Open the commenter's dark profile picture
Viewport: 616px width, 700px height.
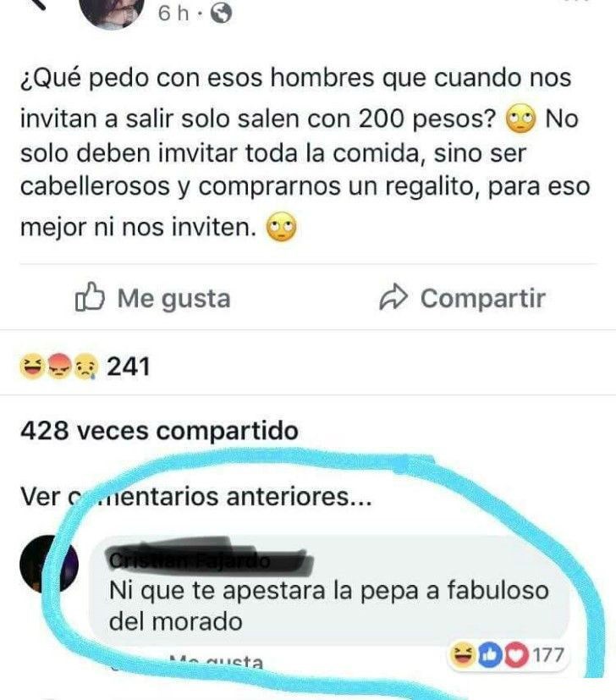[49, 565]
